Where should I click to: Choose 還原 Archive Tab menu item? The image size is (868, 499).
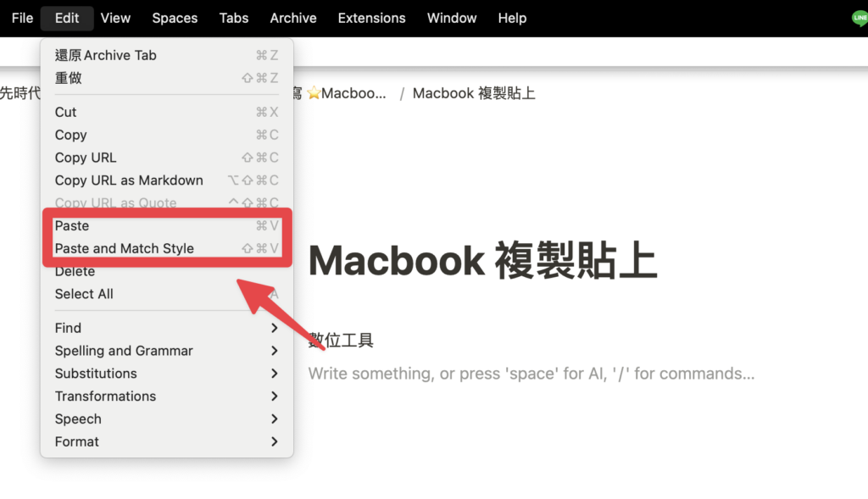167,55
